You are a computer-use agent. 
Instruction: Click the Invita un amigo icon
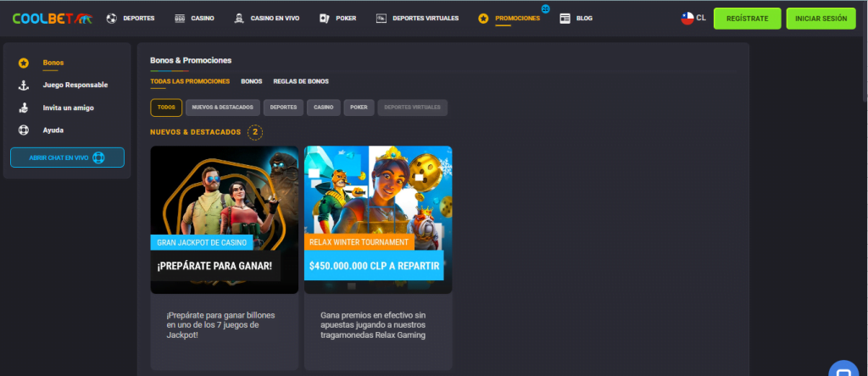point(24,108)
